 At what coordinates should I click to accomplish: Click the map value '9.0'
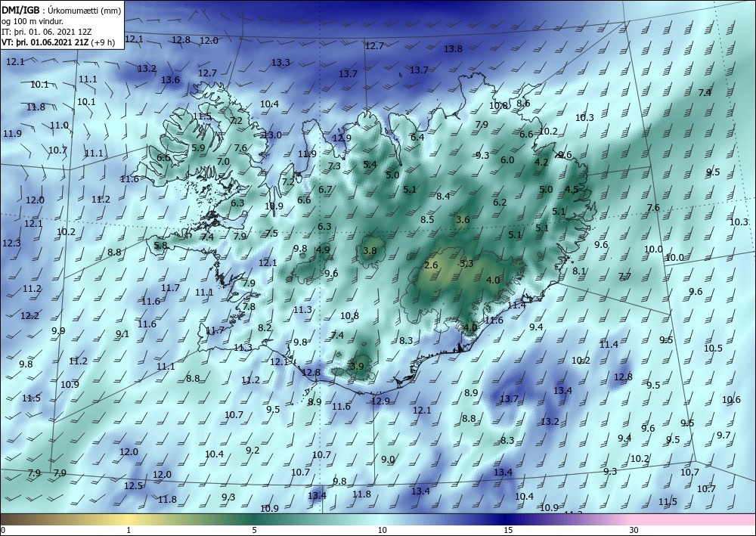[388, 460]
